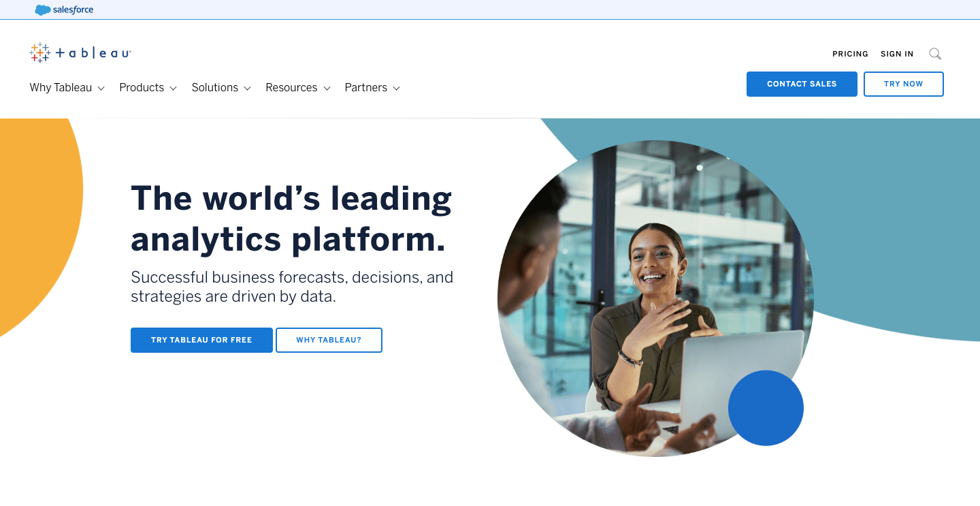980x506 pixels.
Task: Open the search magnifier icon
Action: [935, 54]
